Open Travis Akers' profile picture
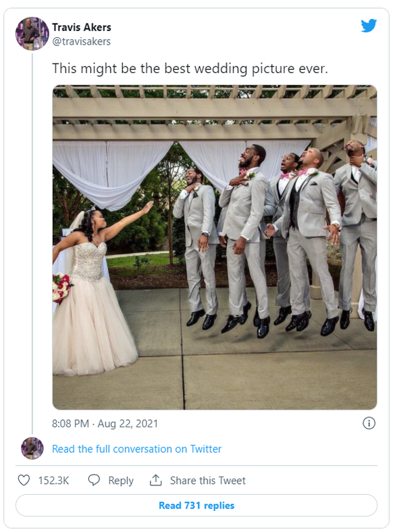The image size is (393, 532). point(32,34)
